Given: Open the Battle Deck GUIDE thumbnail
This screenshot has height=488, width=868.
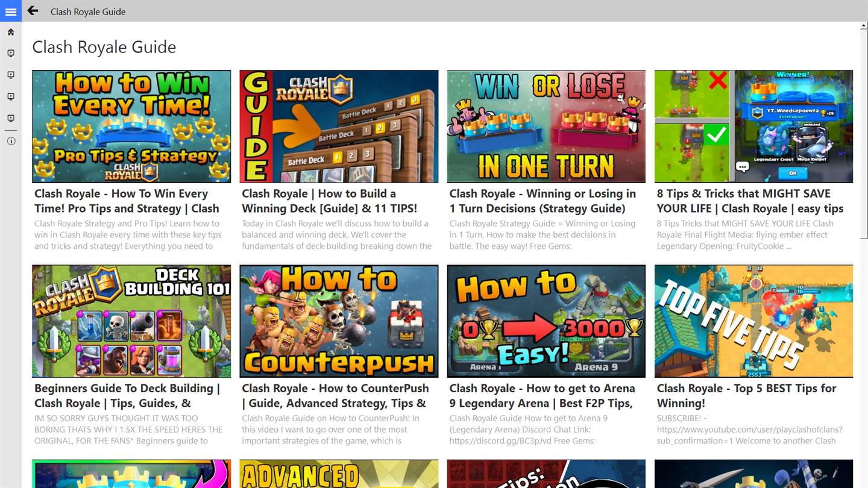Looking at the screenshot, I should click(339, 127).
